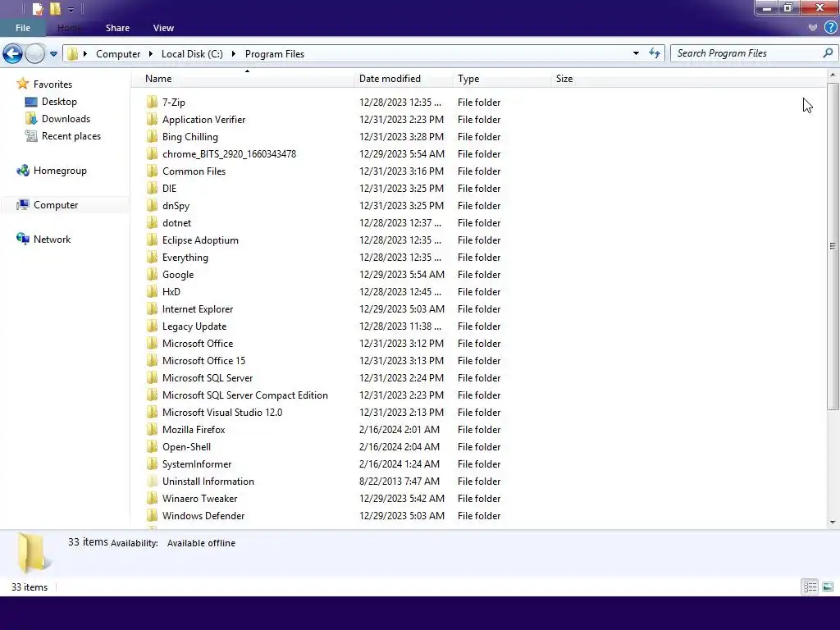Expand the ribbon with the chevron
The image size is (840, 630).
(x=813, y=27)
